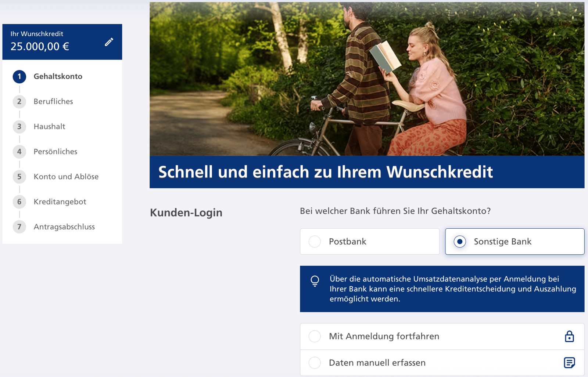This screenshot has height=377, width=588.
Task: Go to step 4 Persönliches
Action: click(x=45, y=152)
